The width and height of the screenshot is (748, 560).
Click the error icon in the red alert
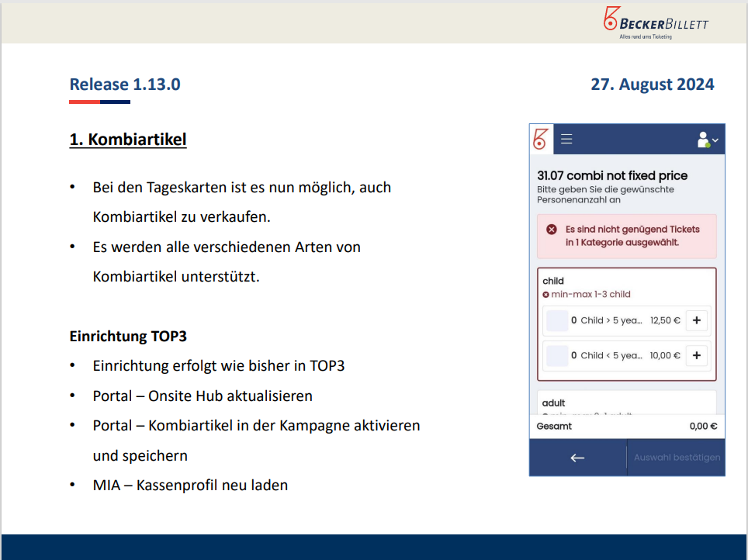552,230
